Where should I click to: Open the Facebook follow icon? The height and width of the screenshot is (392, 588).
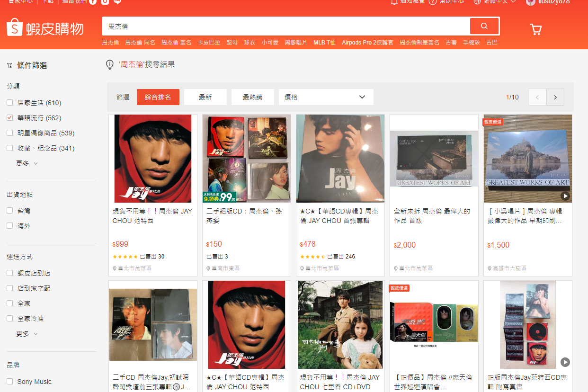[x=93, y=2]
